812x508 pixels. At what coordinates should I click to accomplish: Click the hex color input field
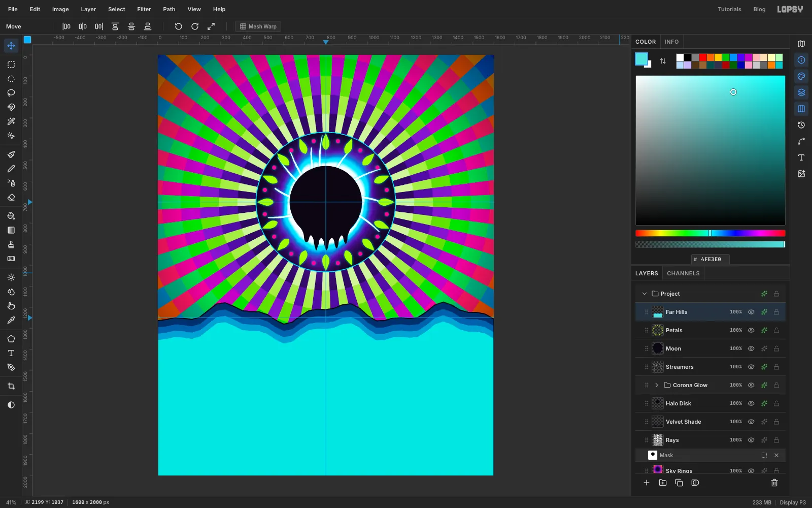[x=710, y=259]
